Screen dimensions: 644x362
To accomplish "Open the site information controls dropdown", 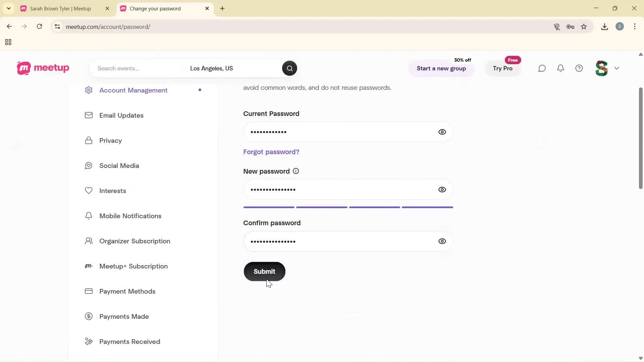I will (57, 27).
